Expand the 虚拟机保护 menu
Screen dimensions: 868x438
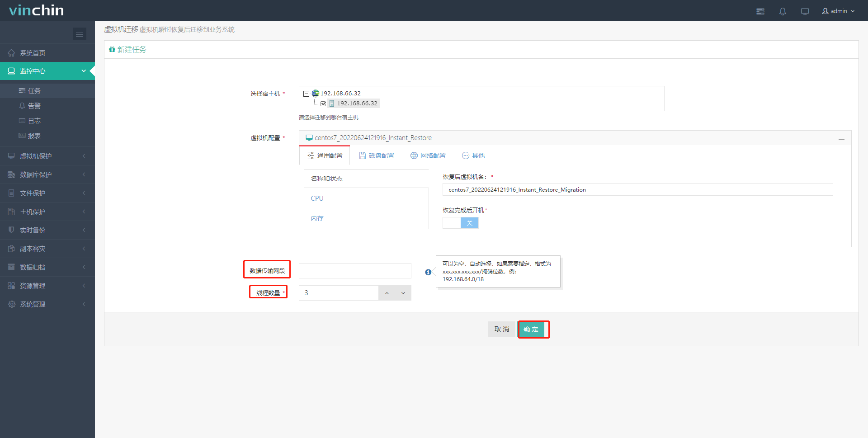pos(47,156)
